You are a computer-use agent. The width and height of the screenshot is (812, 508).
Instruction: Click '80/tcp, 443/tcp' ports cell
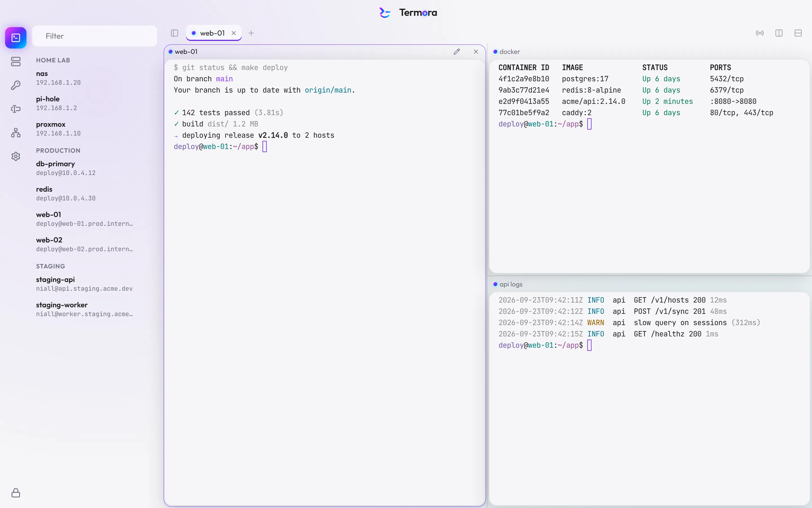tap(741, 113)
